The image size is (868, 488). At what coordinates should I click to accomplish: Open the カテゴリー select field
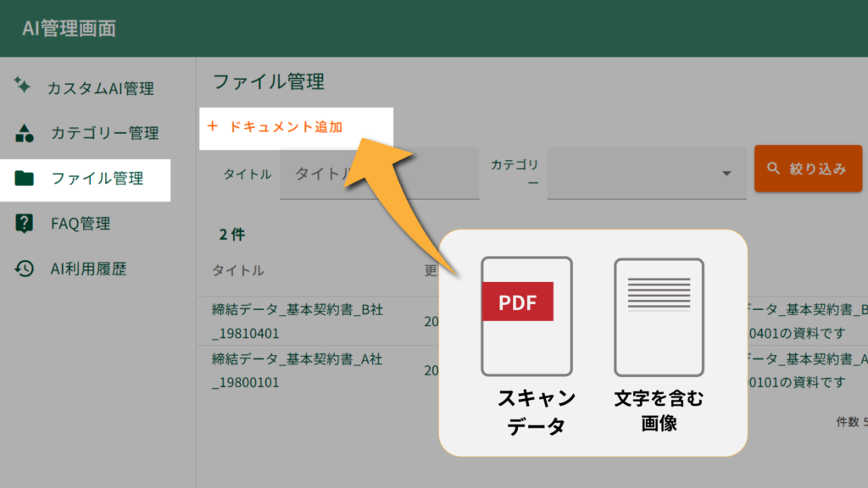click(636, 174)
